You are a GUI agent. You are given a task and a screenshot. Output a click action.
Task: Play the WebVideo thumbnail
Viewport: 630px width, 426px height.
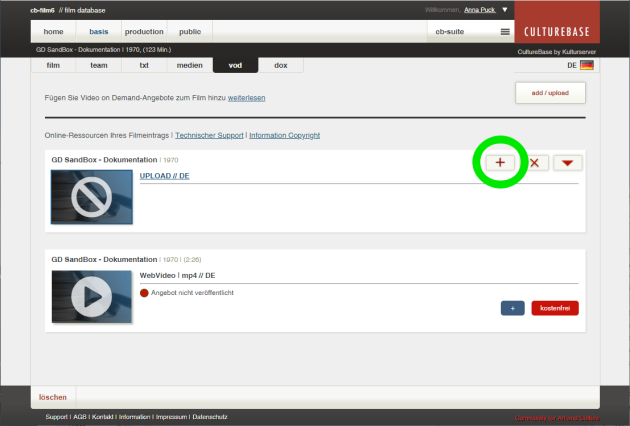(x=92, y=295)
